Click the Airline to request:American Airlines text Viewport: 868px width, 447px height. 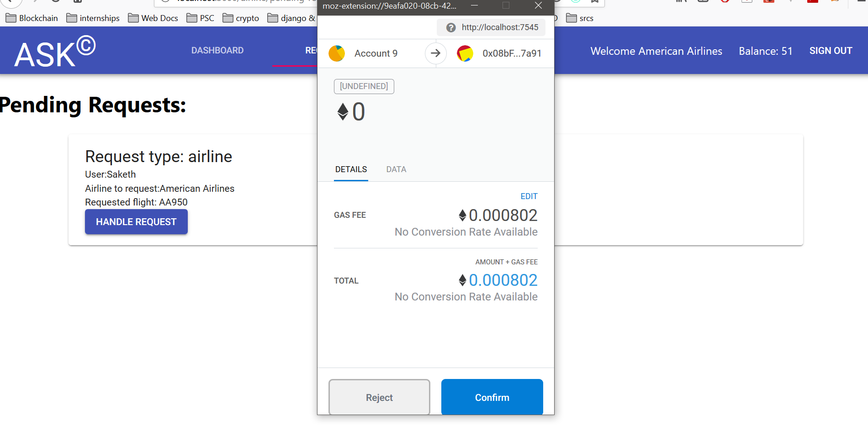point(159,189)
